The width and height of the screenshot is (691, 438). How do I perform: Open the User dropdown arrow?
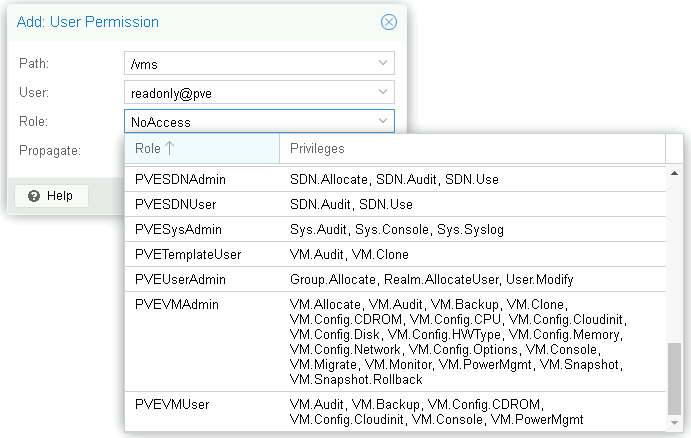[383, 93]
